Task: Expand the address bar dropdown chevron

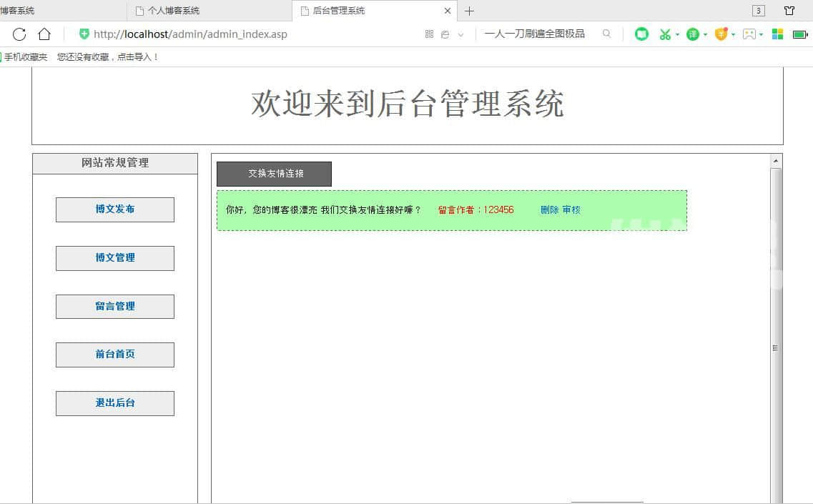Action: [460, 34]
